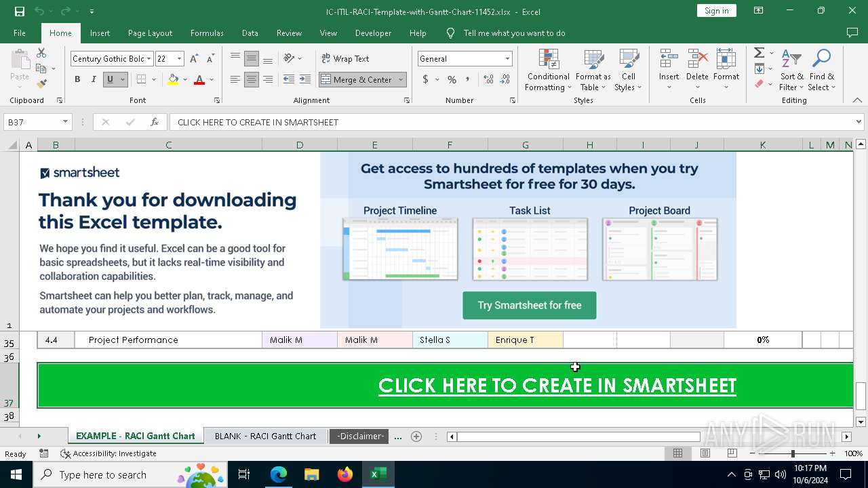Save the workbook with the floppy disk icon
This screenshot has height=488, width=868.
click(x=20, y=11)
